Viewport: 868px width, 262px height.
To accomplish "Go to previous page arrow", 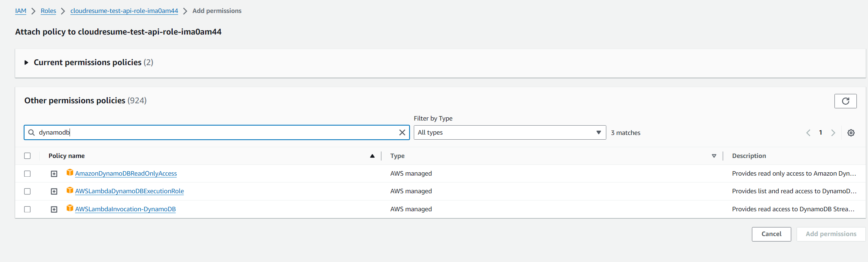I will (x=808, y=133).
